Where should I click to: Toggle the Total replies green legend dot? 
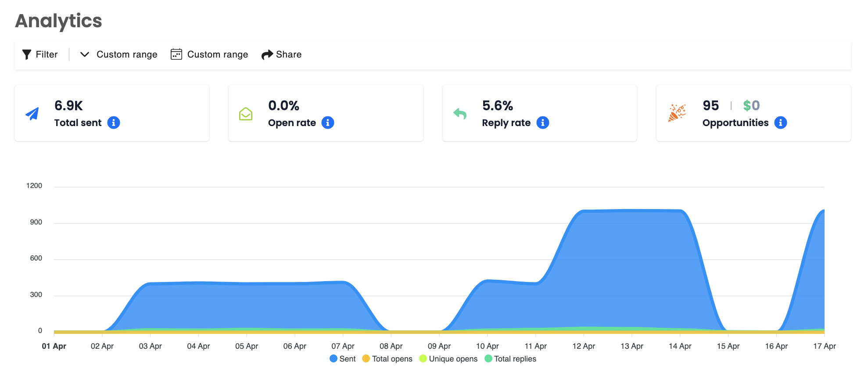488,358
